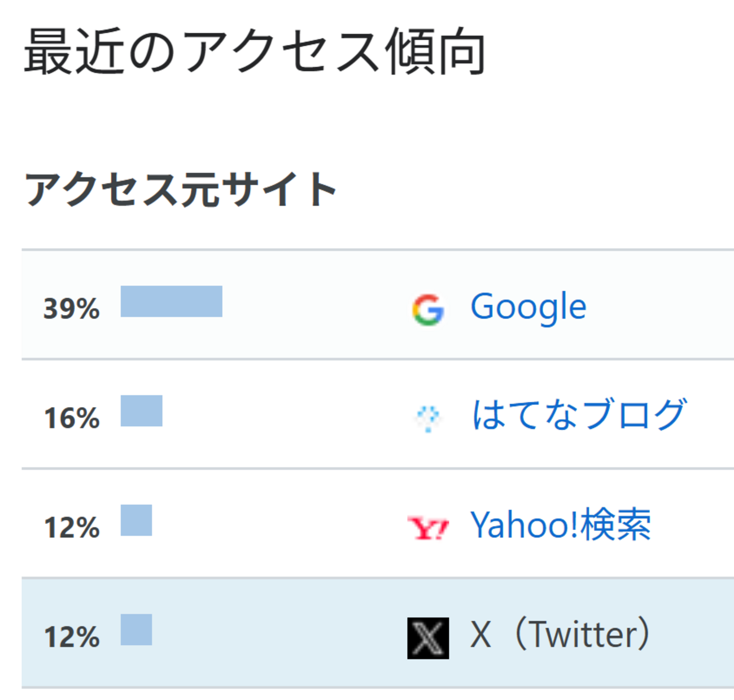The image size is (734, 700).
Task: Click the 最近のアクセス傾向 heading
Action: click(254, 52)
